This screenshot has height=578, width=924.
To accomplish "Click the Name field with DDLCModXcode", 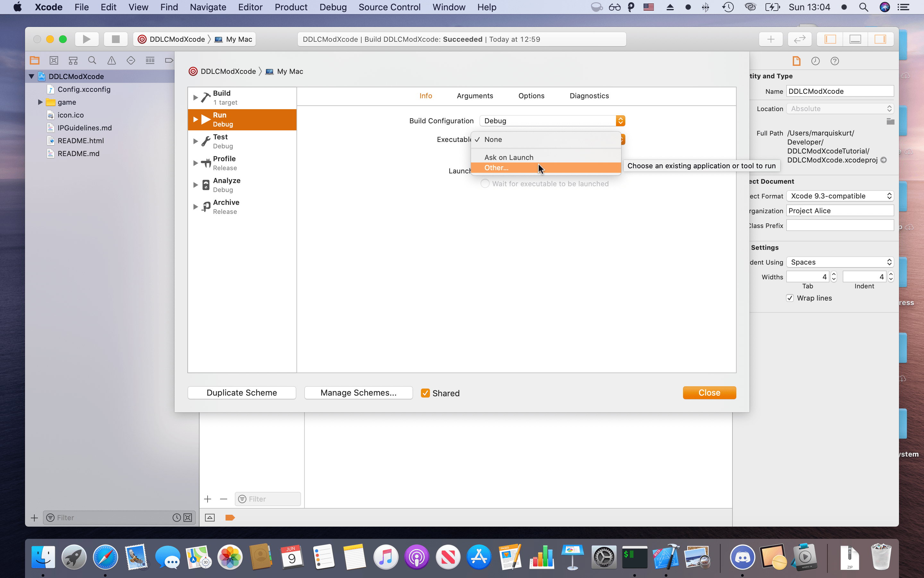I will [x=840, y=91].
